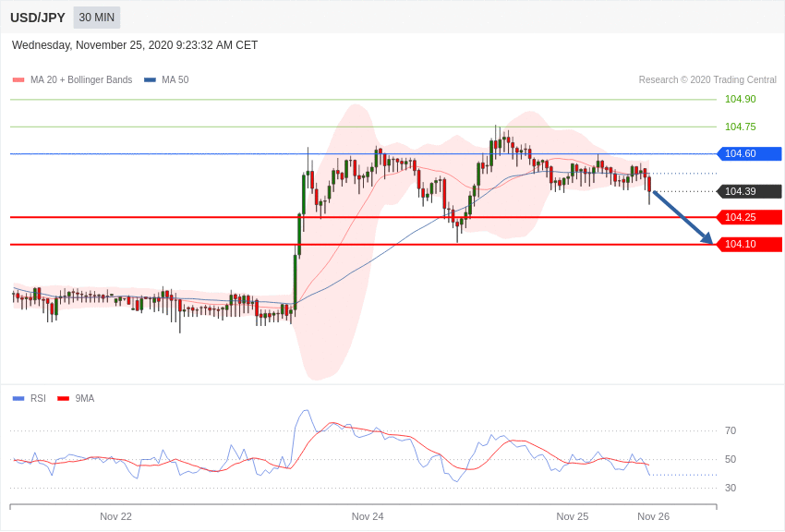The height and width of the screenshot is (532, 785).
Task: Select the MA 20 + Bollinger Bands label
Action: click(81, 80)
